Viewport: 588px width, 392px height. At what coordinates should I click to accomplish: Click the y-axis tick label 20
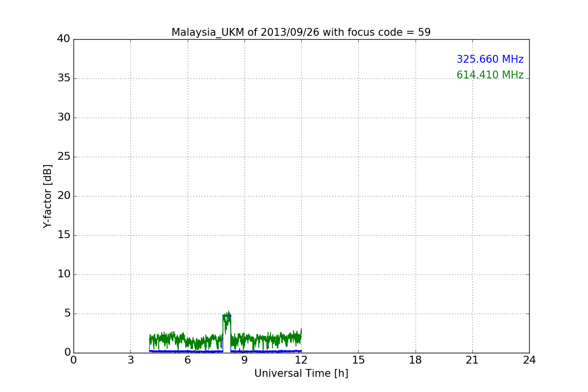[64, 196]
